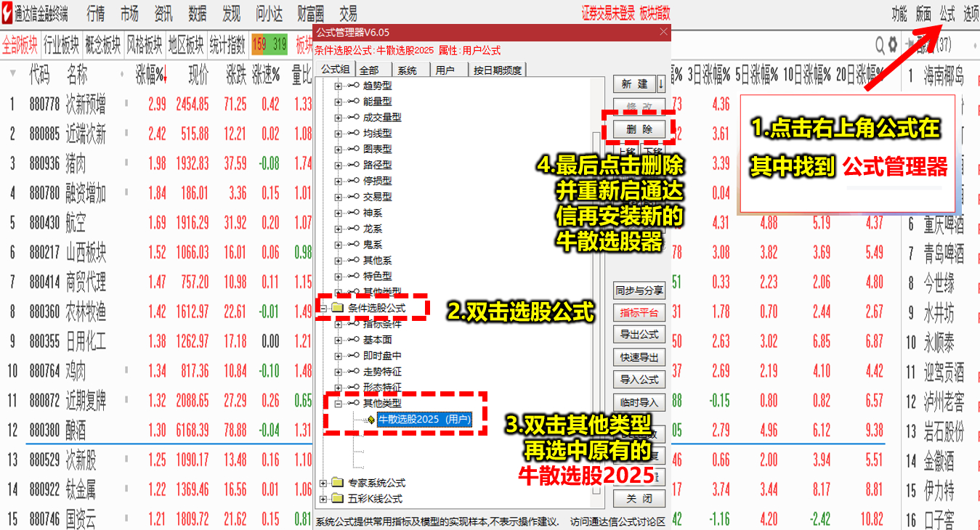Select the 行业板块 tab

point(62,45)
